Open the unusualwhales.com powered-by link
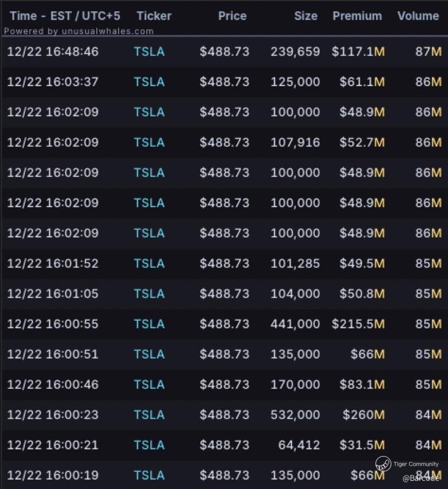 [79, 31]
